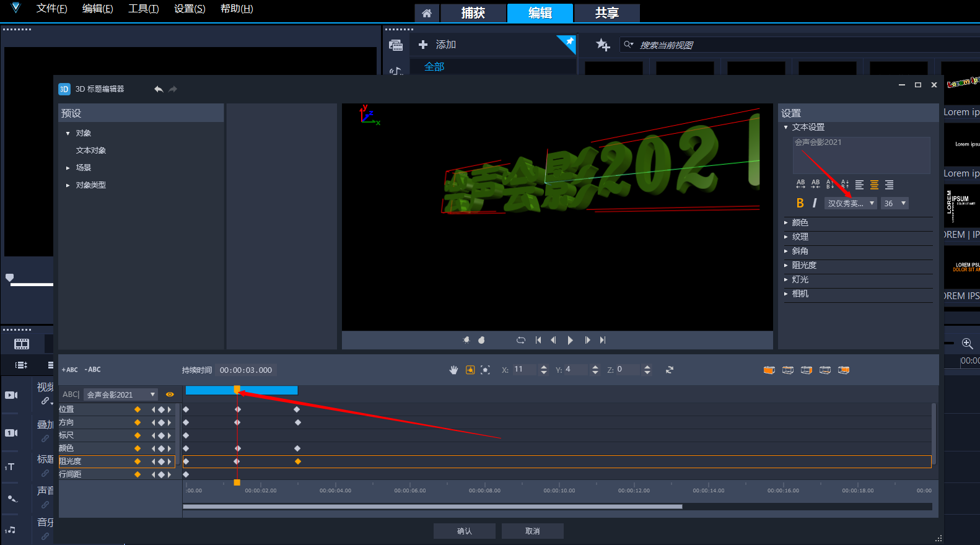The image size is (980, 545).
Task: Expand the 颜色 settings section
Action: pos(800,222)
